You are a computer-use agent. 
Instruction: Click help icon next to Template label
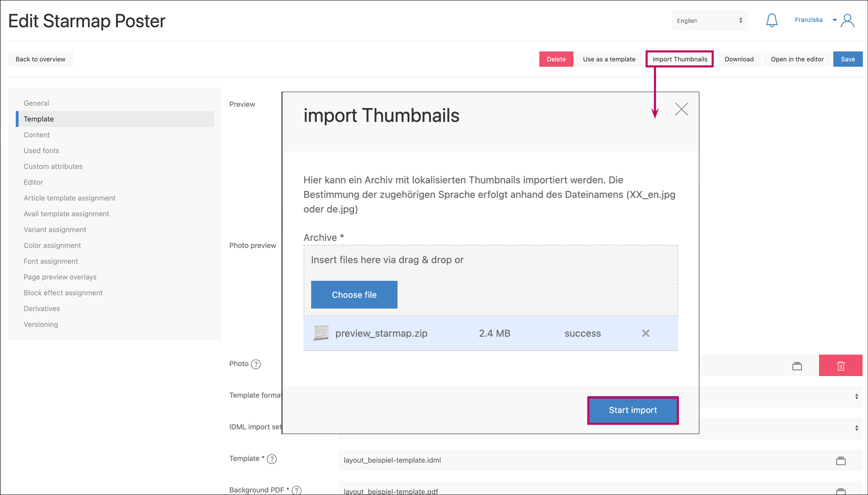(272, 459)
